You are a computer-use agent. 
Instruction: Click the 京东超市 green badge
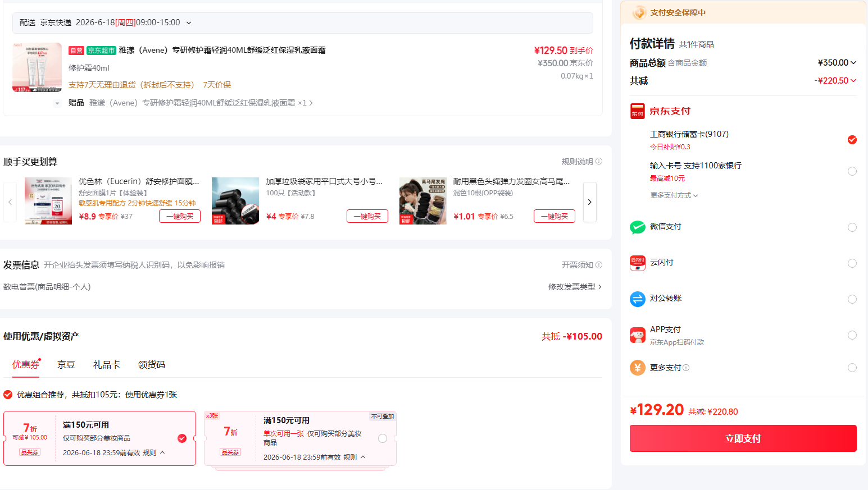(x=101, y=51)
